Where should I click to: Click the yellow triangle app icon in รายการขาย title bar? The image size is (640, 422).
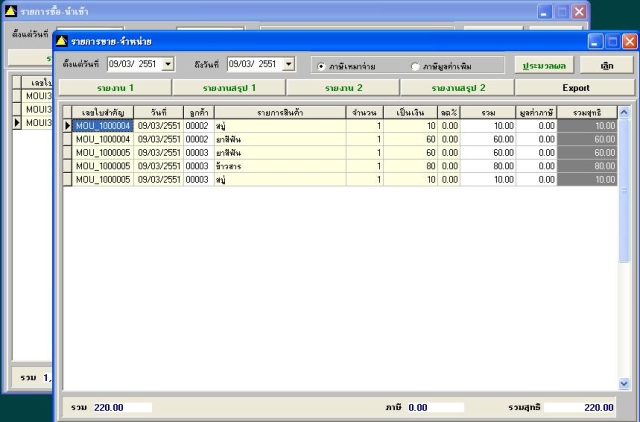(62, 42)
